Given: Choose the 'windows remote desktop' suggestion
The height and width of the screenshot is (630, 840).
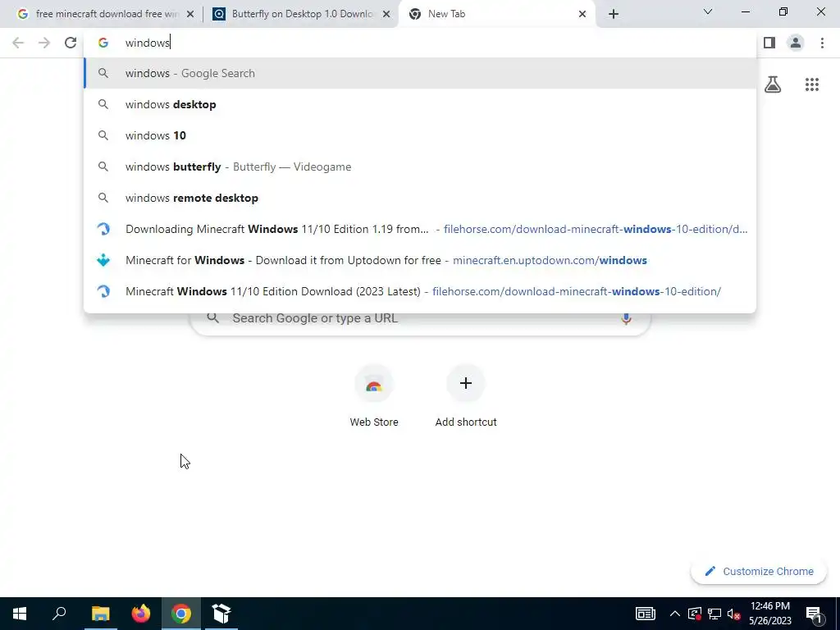Looking at the screenshot, I should 420,198.
